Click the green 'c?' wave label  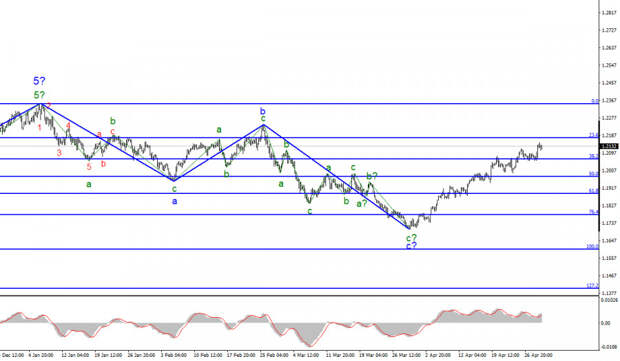[x=412, y=238]
